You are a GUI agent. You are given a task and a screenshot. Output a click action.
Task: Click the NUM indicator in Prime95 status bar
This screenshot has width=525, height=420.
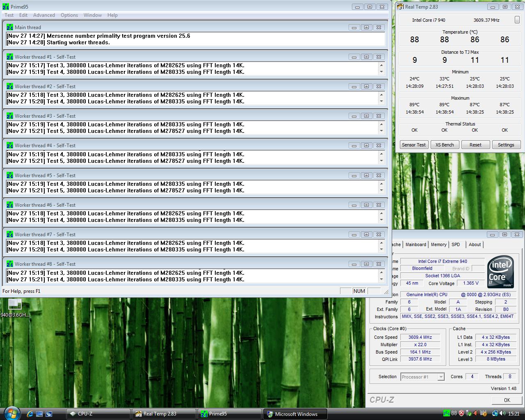click(359, 291)
